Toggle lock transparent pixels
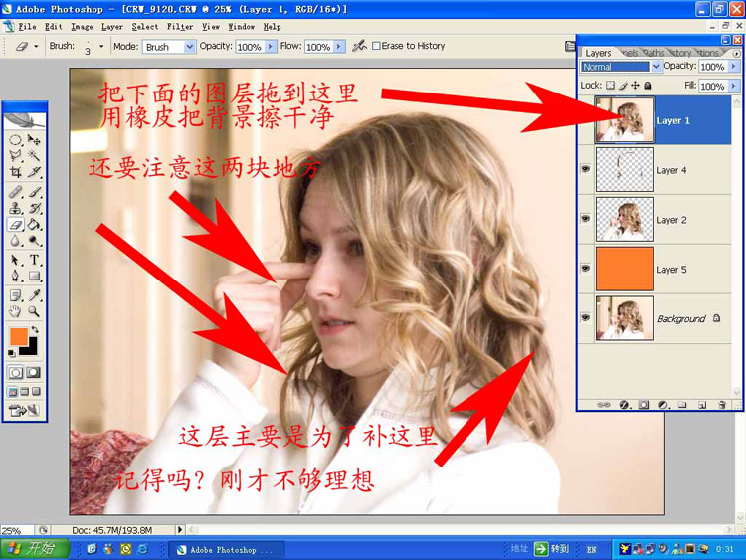 pyautogui.click(x=610, y=86)
